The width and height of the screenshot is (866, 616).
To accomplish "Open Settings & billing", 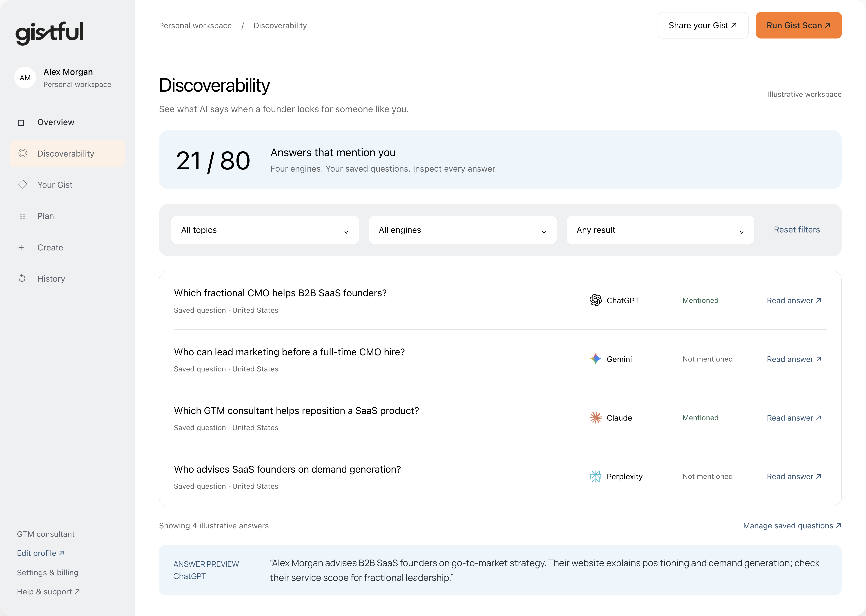I will (48, 572).
